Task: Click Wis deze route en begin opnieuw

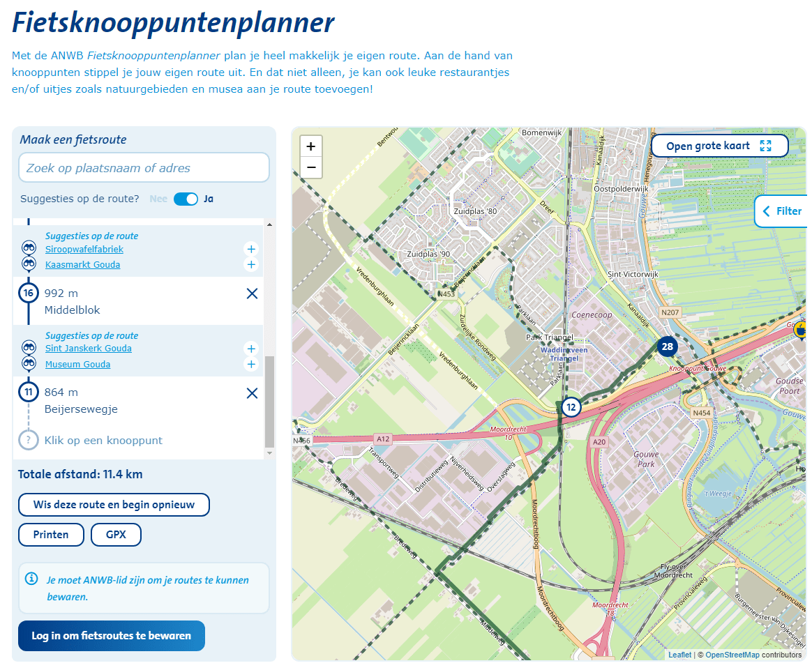Action: (114, 504)
